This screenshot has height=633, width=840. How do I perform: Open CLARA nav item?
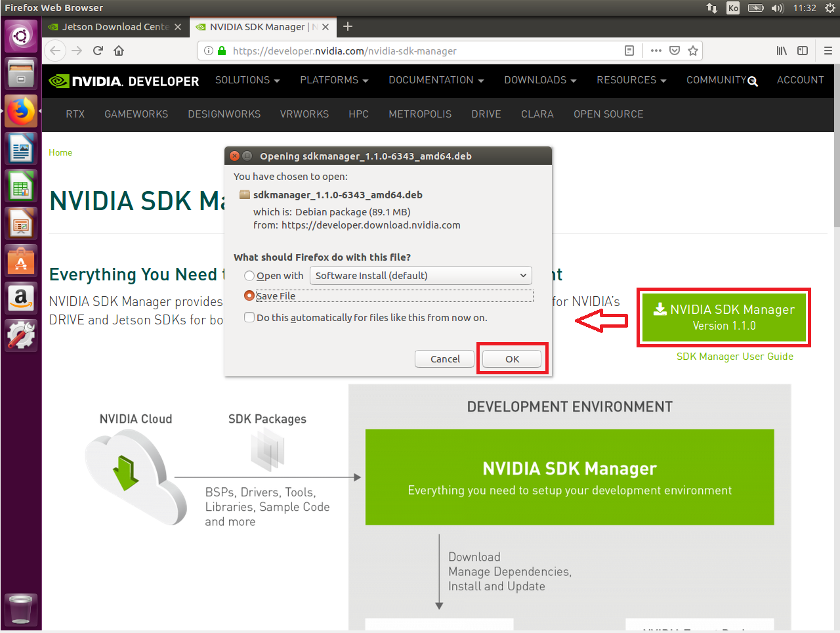537,114
